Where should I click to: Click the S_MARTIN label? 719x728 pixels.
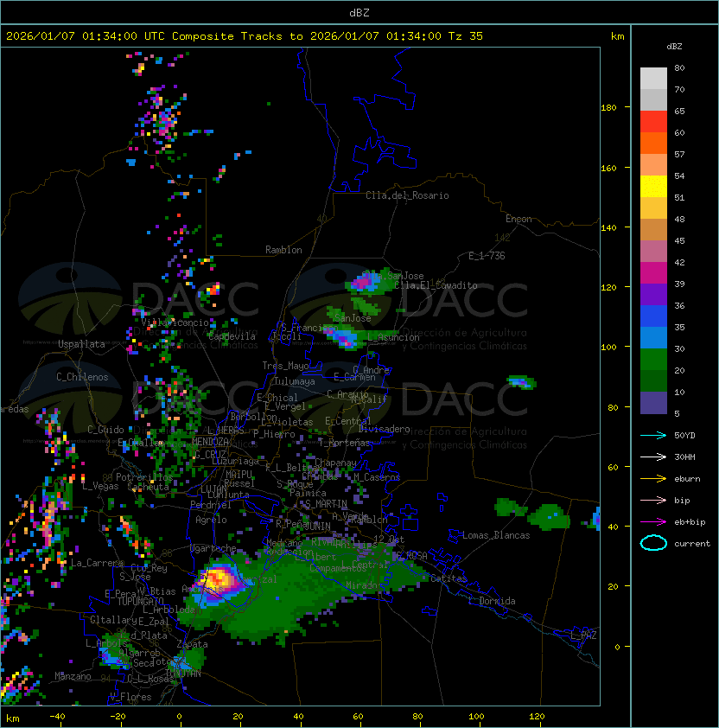327,504
